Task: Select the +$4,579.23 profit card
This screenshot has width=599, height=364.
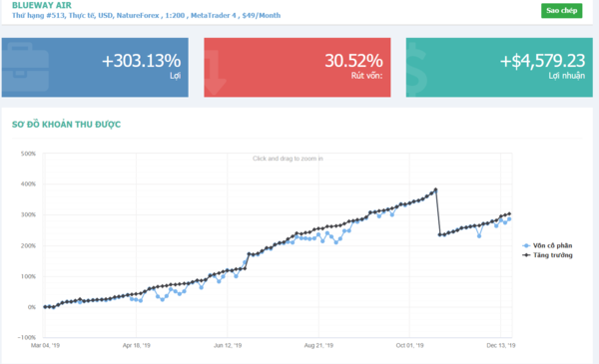Action: pyautogui.click(x=499, y=67)
